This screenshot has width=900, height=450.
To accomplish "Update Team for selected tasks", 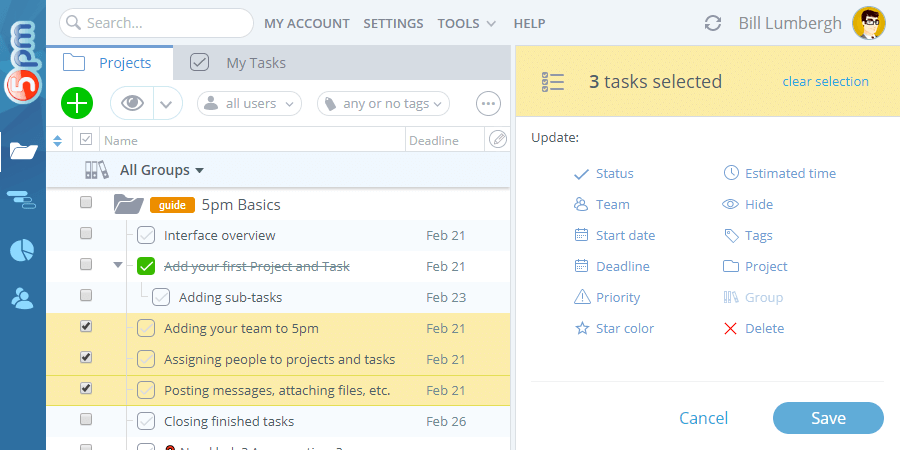I will [602, 204].
